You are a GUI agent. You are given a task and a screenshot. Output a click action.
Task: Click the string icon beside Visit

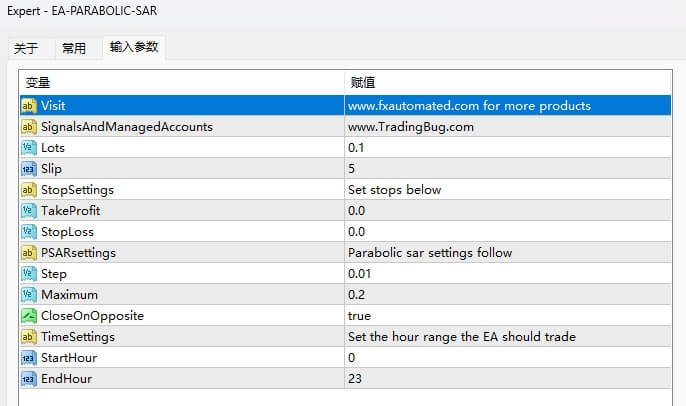(28, 106)
